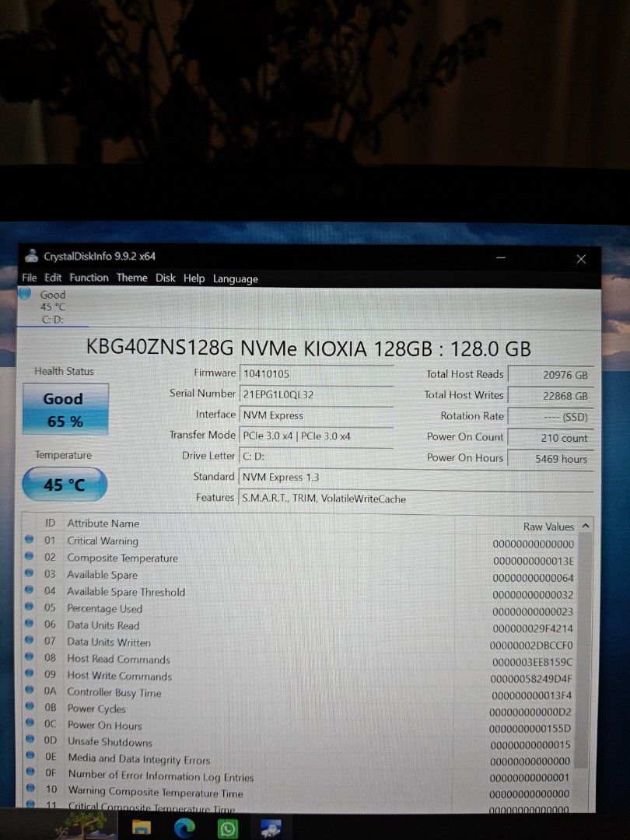Click the disk status circle icon beside Good

(x=25, y=293)
